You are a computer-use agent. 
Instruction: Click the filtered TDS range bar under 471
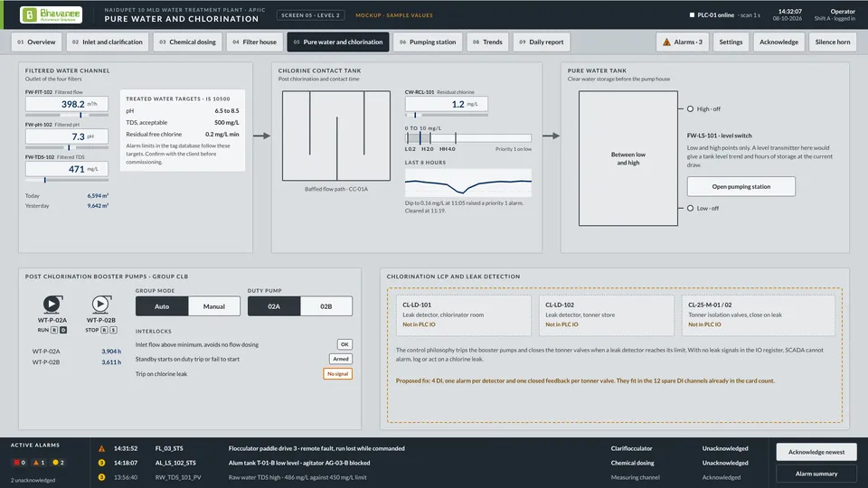pyautogui.click(x=67, y=180)
